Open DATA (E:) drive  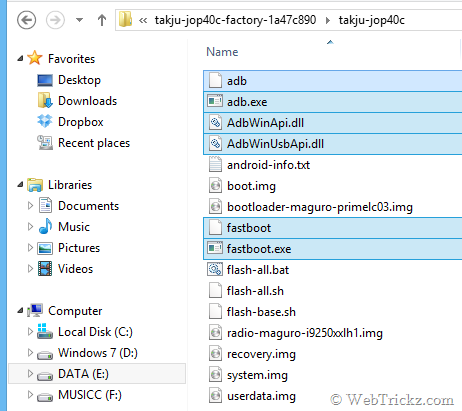coord(83,374)
